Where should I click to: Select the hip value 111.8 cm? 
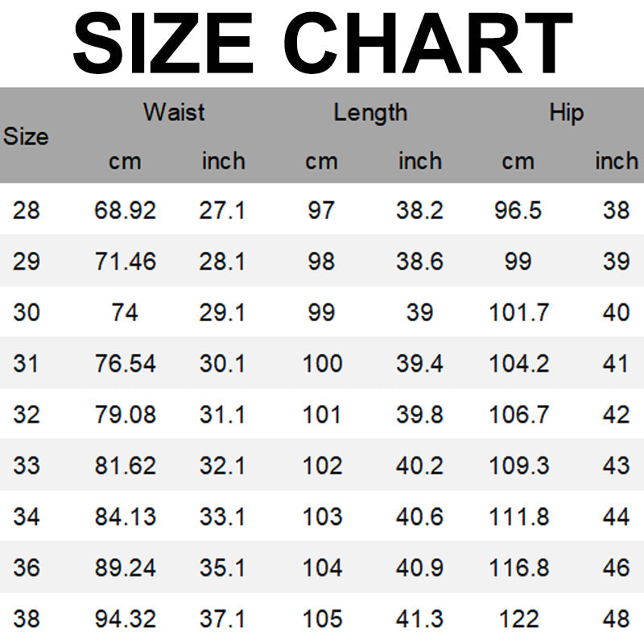[x=519, y=516]
